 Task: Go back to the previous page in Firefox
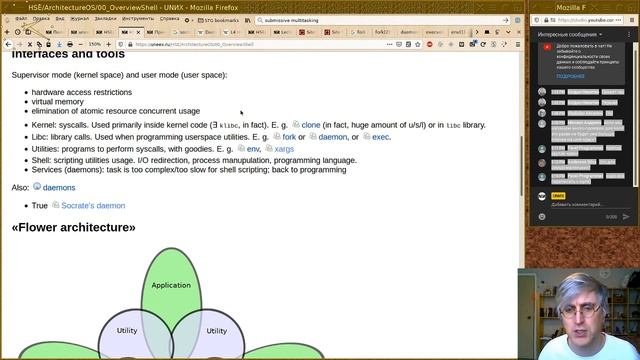pos(8,44)
